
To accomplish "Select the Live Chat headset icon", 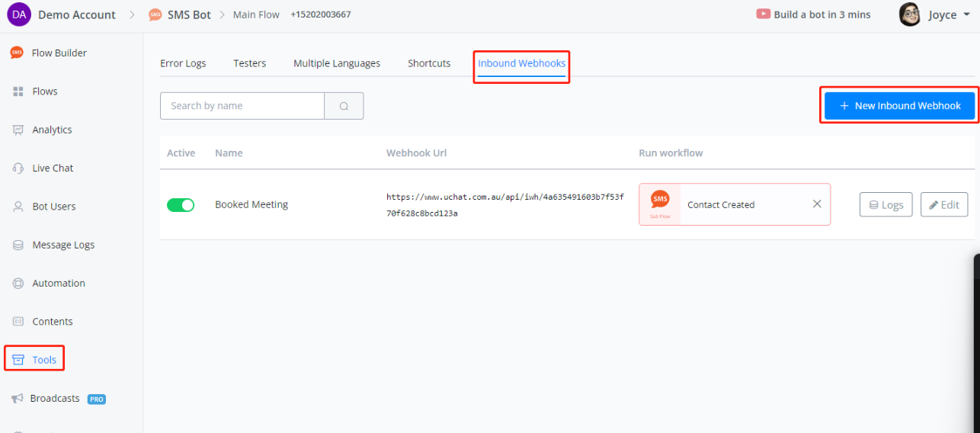I will (18, 168).
